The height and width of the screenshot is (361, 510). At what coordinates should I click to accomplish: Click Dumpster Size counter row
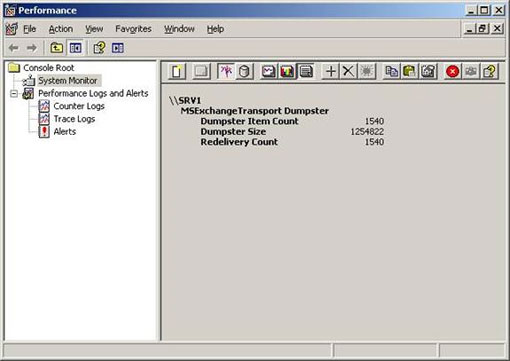[x=292, y=132]
